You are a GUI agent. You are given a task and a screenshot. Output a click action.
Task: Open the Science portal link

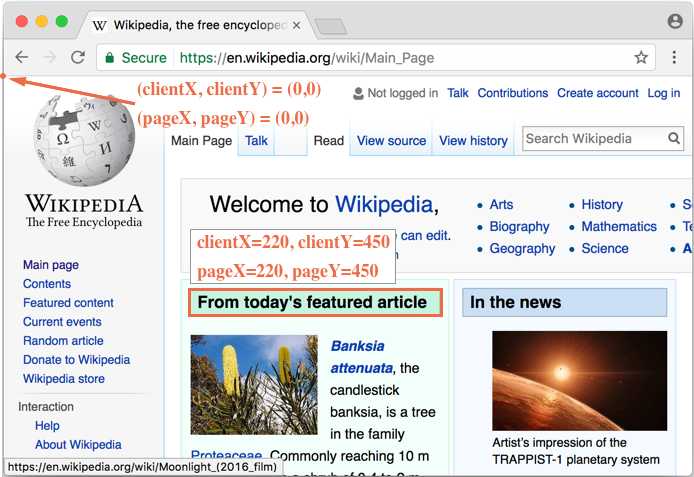pyautogui.click(x=605, y=249)
